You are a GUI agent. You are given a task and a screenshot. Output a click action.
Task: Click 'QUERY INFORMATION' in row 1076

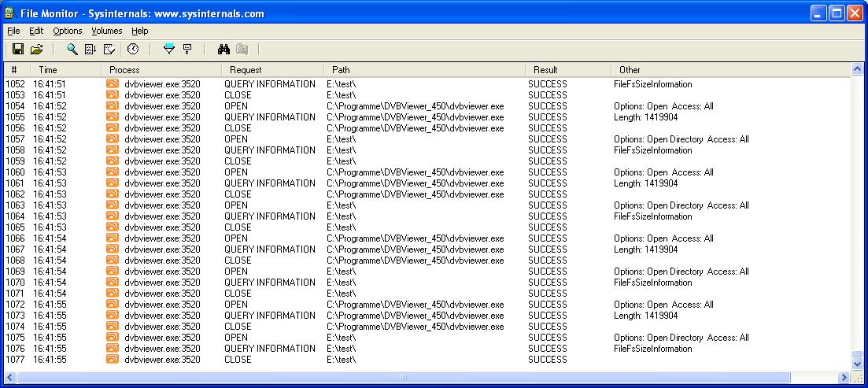tap(270, 349)
